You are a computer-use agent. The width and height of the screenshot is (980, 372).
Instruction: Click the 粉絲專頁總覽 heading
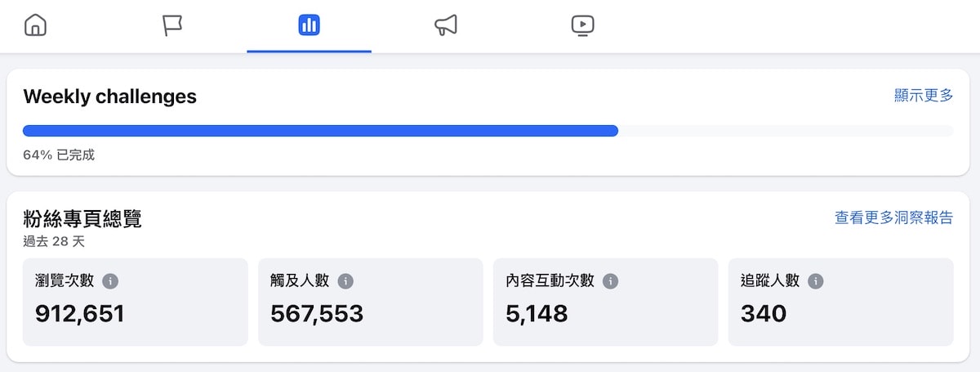[x=82, y=218]
